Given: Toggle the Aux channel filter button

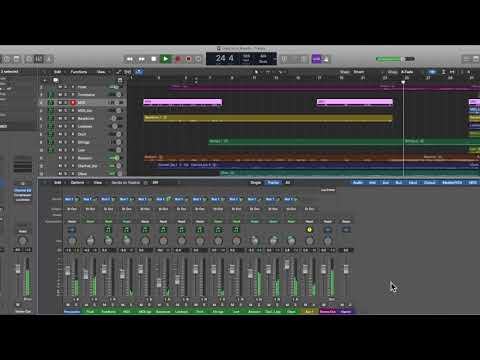Looking at the screenshot, I should [x=386, y=183].
